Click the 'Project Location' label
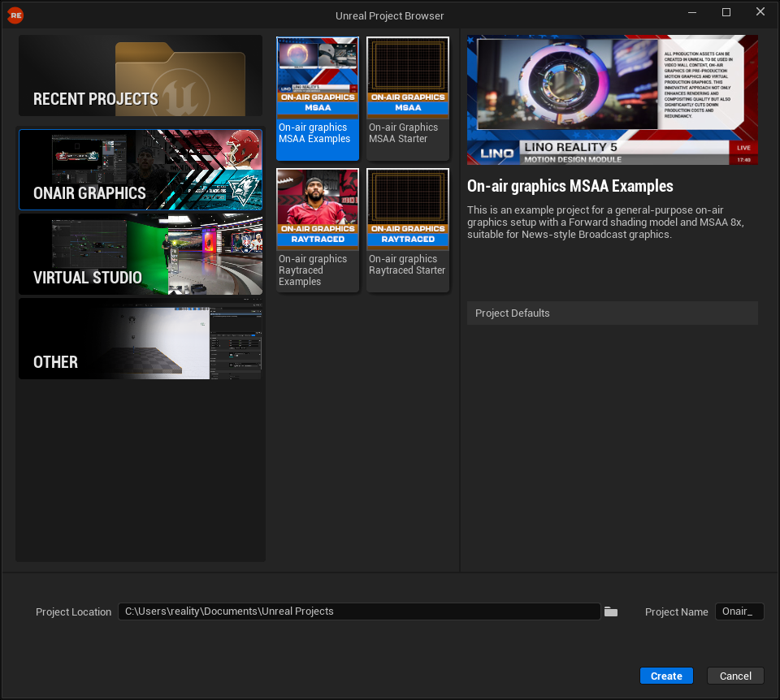 74,612
